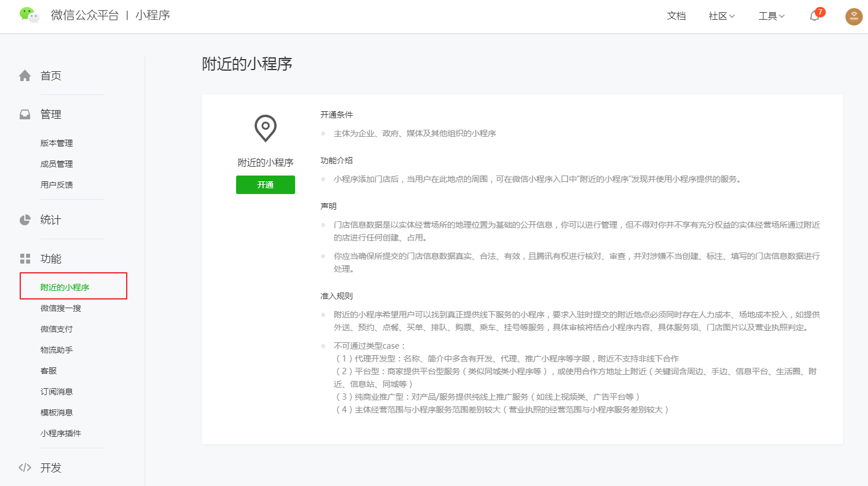Expand the 工具 dropdown

tap(771, 16)
